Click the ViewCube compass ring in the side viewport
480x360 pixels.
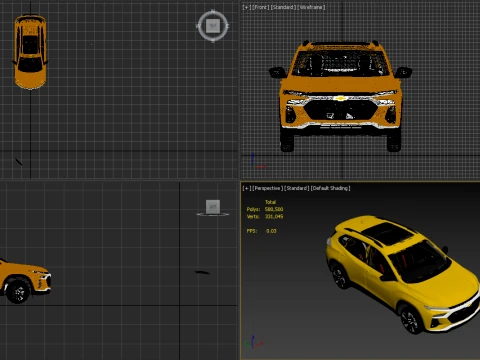click(x=213, y=214)
